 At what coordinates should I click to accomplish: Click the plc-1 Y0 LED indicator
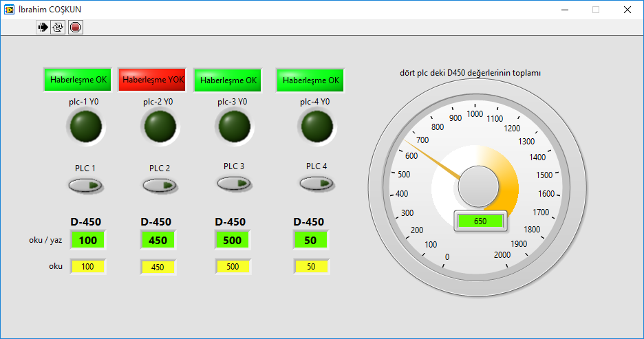(86, 127)
